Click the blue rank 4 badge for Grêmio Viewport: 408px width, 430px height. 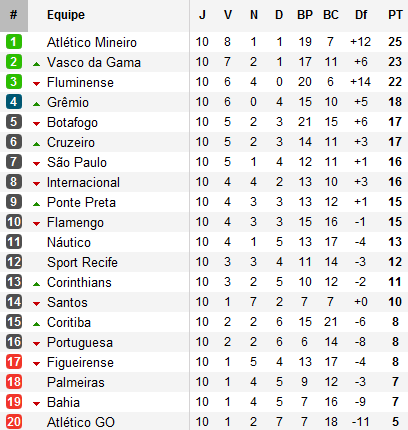tap(14, 102)
